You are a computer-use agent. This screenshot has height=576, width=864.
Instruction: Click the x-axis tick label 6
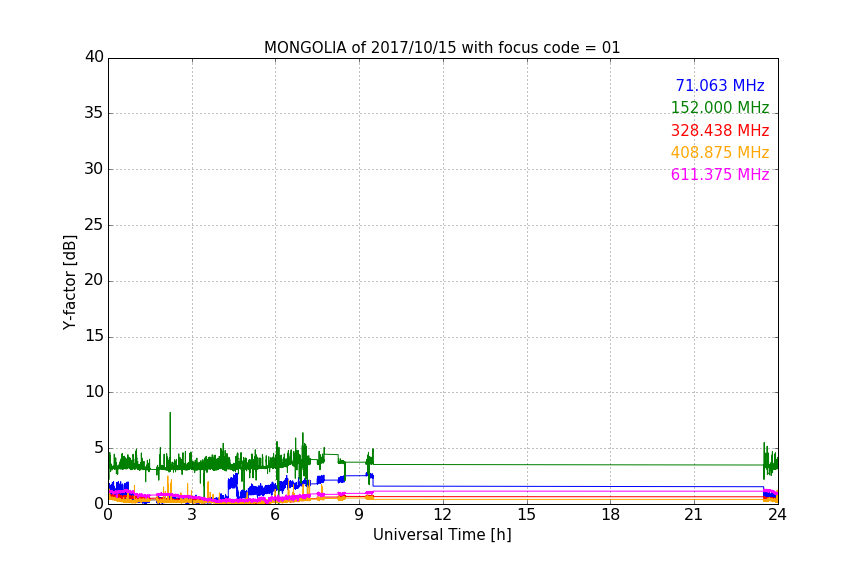(275, 515)
